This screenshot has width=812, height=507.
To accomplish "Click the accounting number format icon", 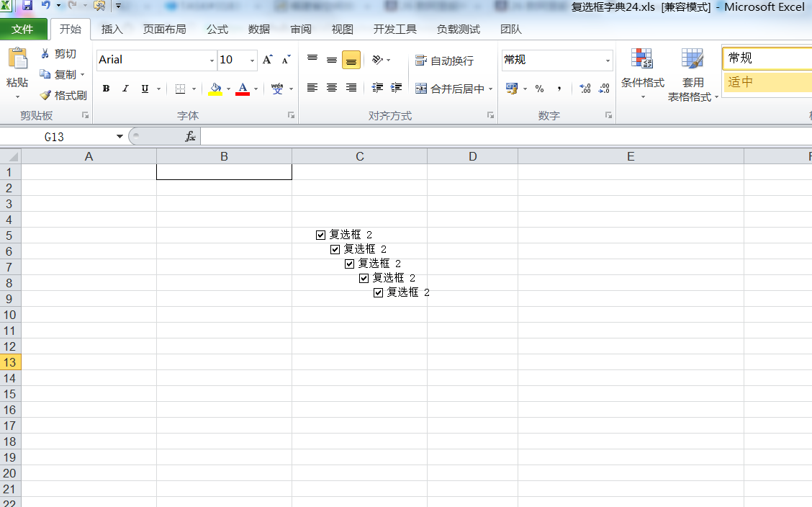I will 512,89.
